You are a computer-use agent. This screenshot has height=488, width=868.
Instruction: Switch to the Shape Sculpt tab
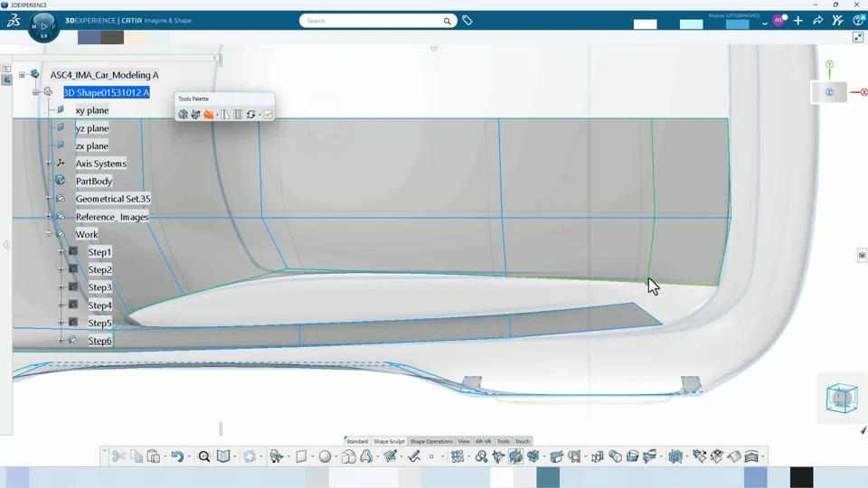(x=389, y=442)
